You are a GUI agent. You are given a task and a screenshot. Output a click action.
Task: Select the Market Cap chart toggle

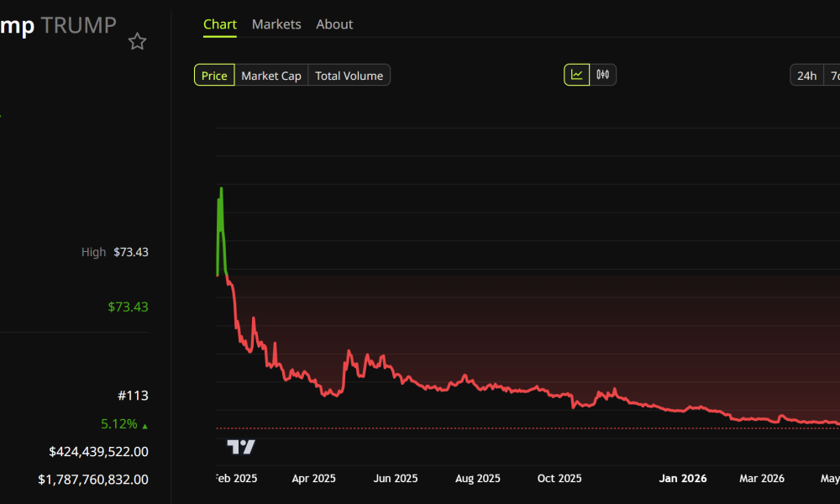(271, 76)
